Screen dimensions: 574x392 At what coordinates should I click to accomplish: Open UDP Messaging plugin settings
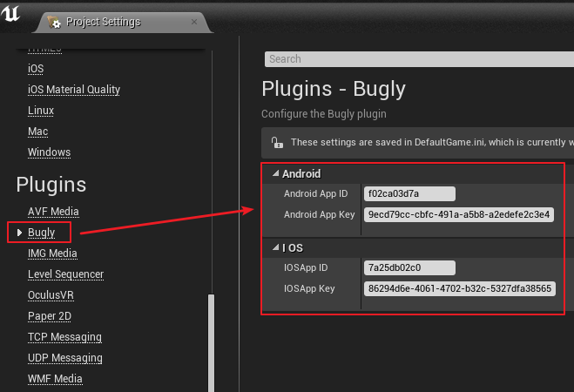pos(65,358)
